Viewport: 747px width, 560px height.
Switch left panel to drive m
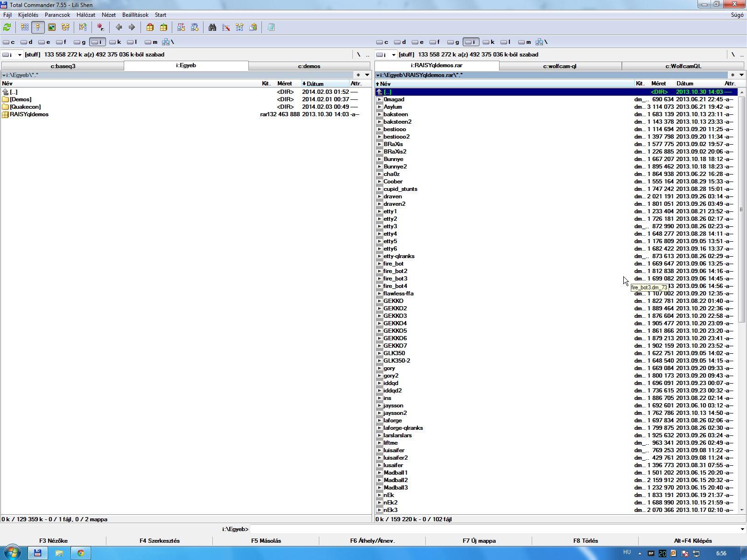[151, 42]
